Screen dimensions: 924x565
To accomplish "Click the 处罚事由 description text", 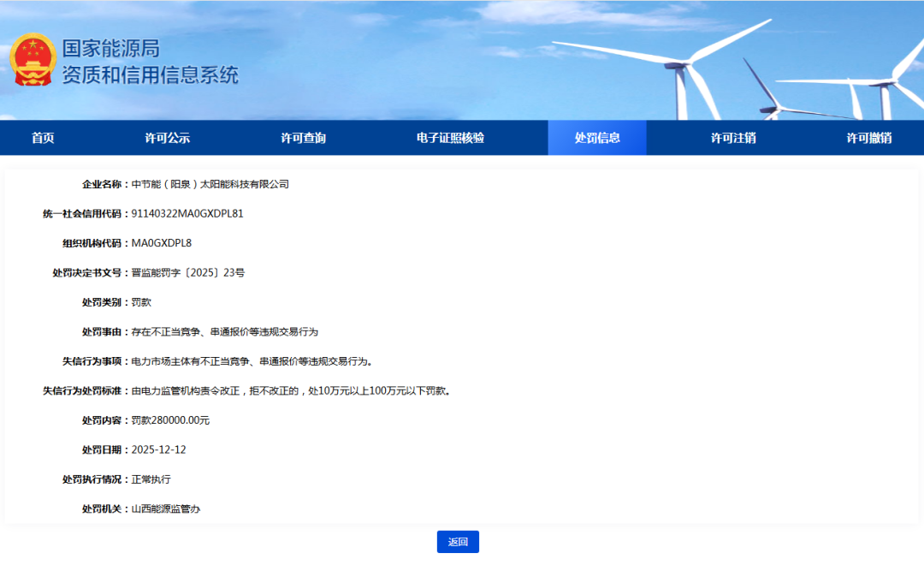I will click(x=224, y=332).
